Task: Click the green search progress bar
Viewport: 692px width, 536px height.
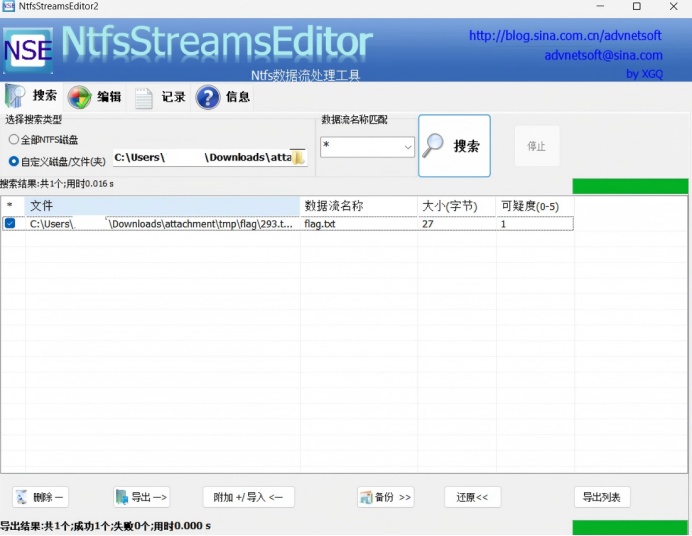Action: [630, 186]
